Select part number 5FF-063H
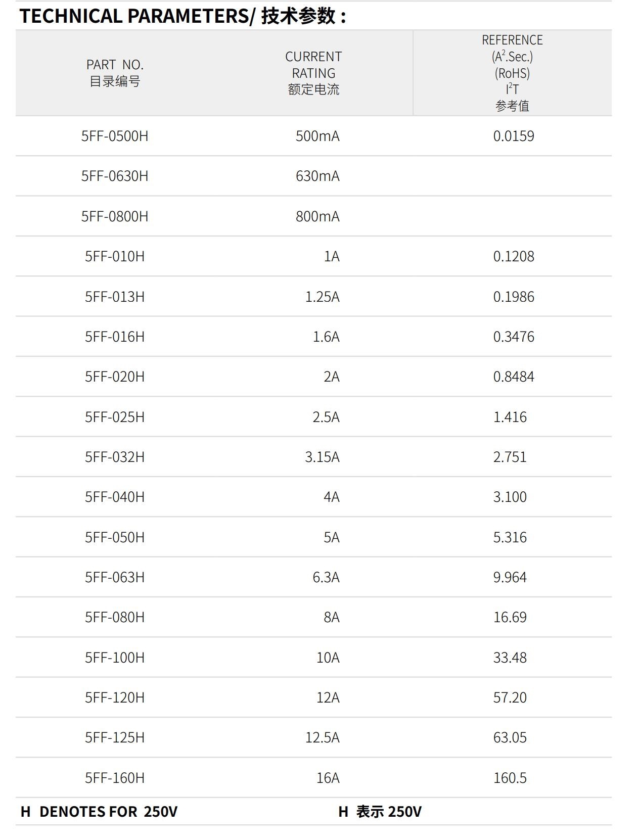 coord(115,577)
